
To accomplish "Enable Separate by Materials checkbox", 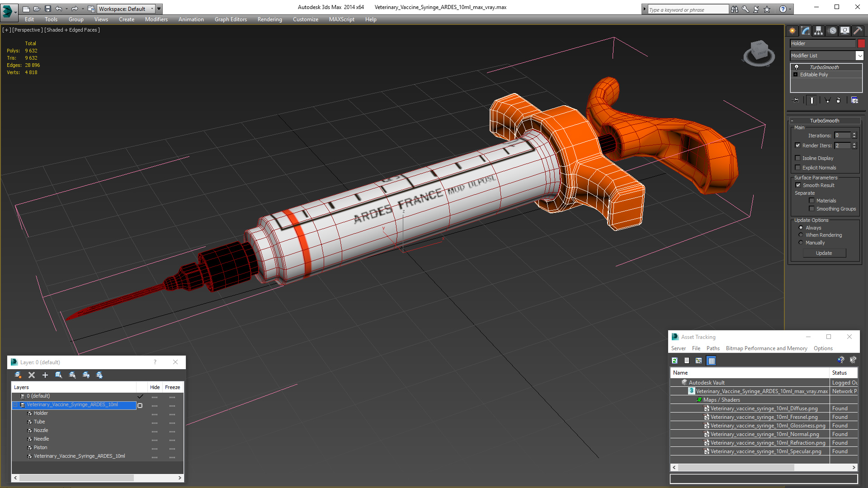I will [811, 201].
